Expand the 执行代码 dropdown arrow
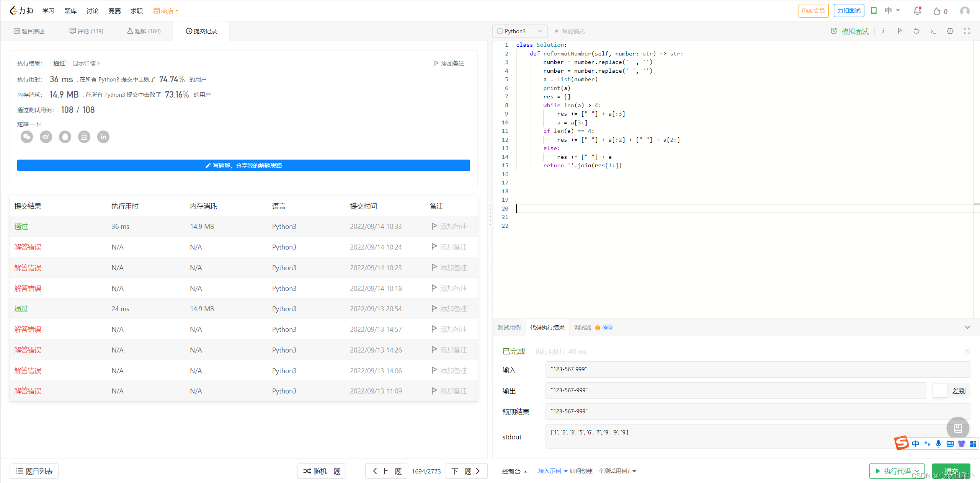 pyautogui.click(x=917, y=471)
